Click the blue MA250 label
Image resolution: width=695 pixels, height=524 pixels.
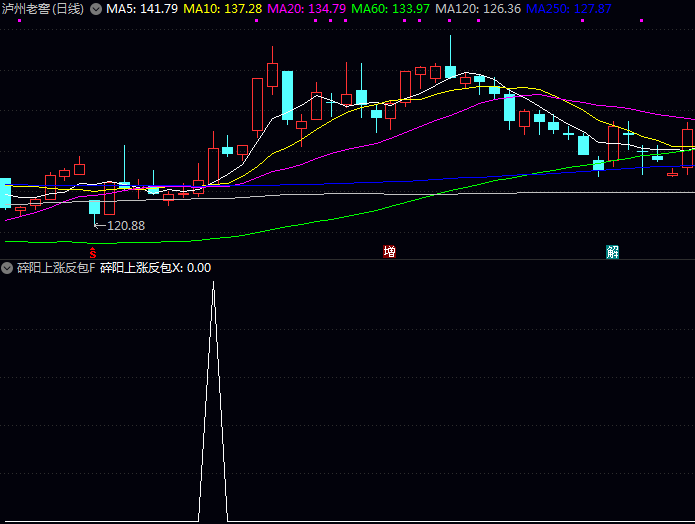pyautogui.click(x=568, y=9)
